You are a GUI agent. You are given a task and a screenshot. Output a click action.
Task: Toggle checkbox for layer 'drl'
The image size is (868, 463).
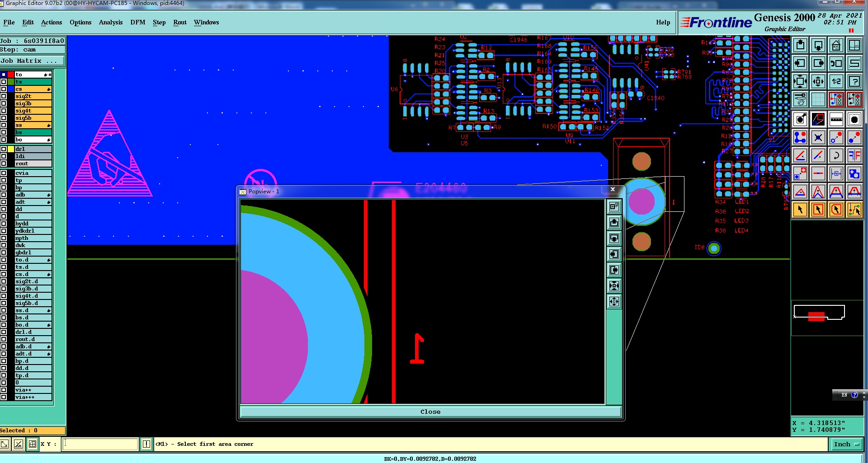coord(4,149)
